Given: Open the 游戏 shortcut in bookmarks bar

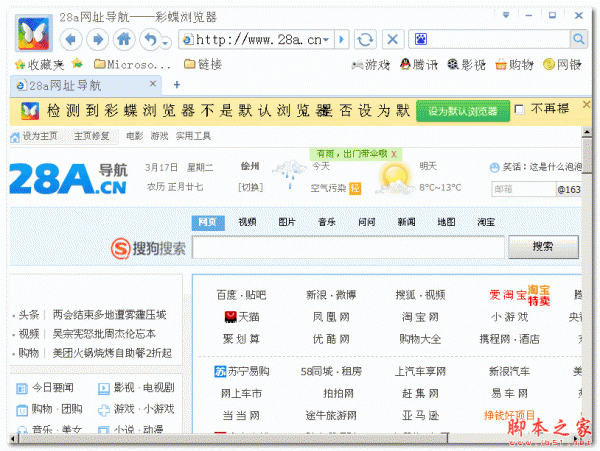Looking at the screenshot, I should [371, 65].
